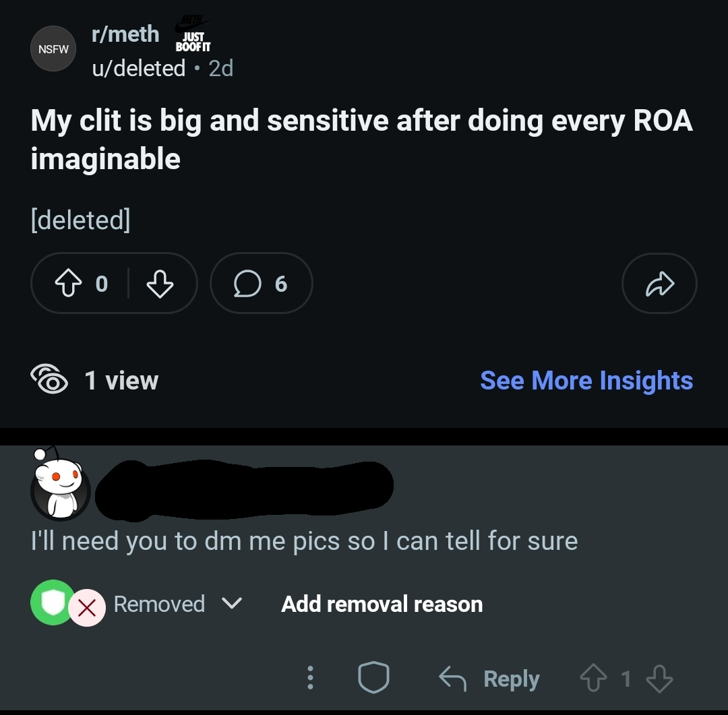Image resolution: width=728 pixels, height=715 pixels.
Task: Tap the red X remove icon
Action: tap(86, 608)
